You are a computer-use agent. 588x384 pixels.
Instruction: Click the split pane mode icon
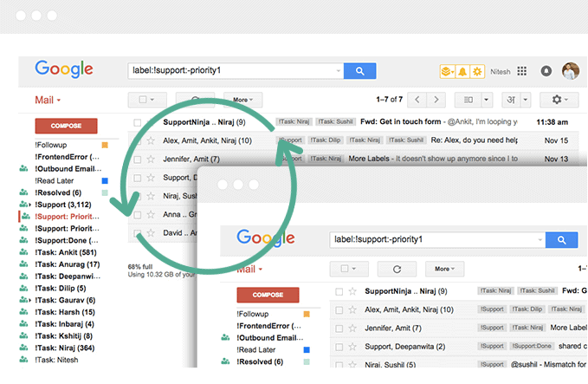[468, 100]
